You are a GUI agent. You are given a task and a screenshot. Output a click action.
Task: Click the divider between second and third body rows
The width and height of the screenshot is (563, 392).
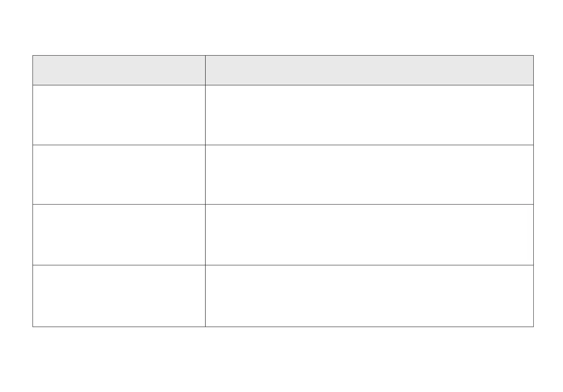(x=283, y=204)
